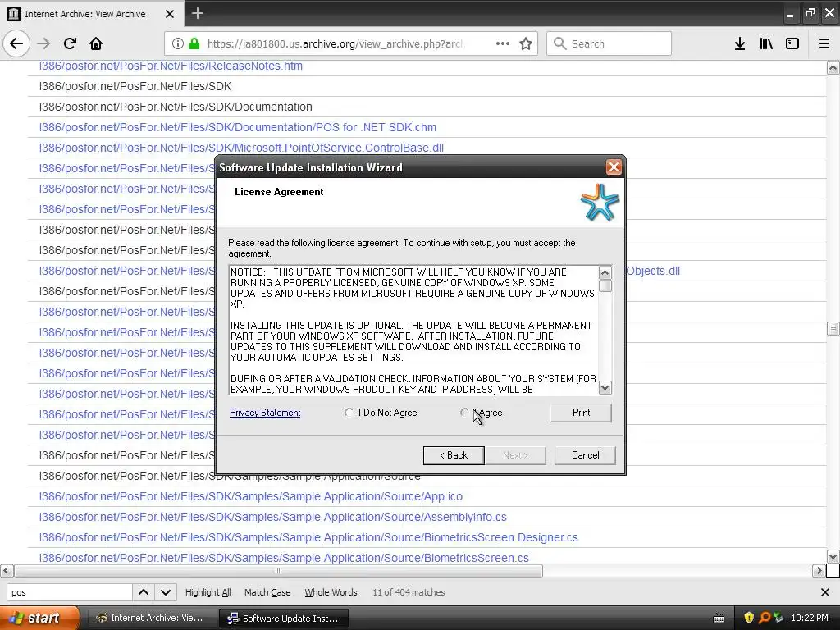Click the magnifier tray icon
The width and height of the screenshot is (840, 630).
pos(765,618)
